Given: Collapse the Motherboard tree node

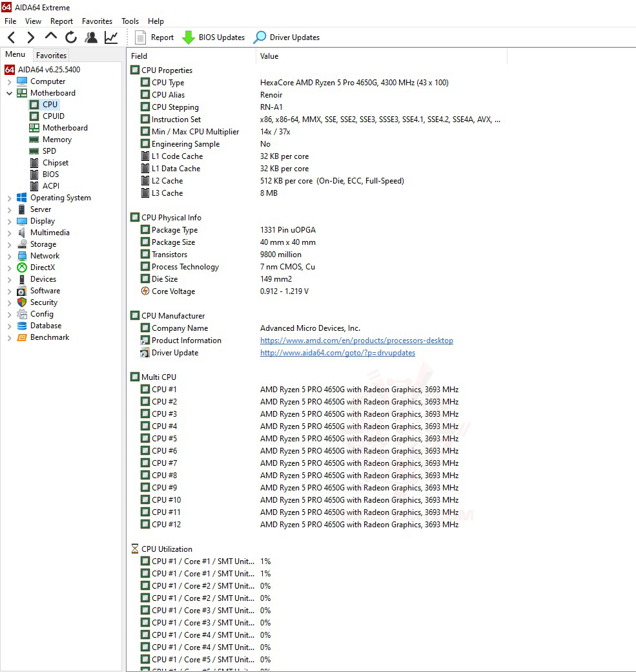Looking at the screenshot, I should coord(10,93).
